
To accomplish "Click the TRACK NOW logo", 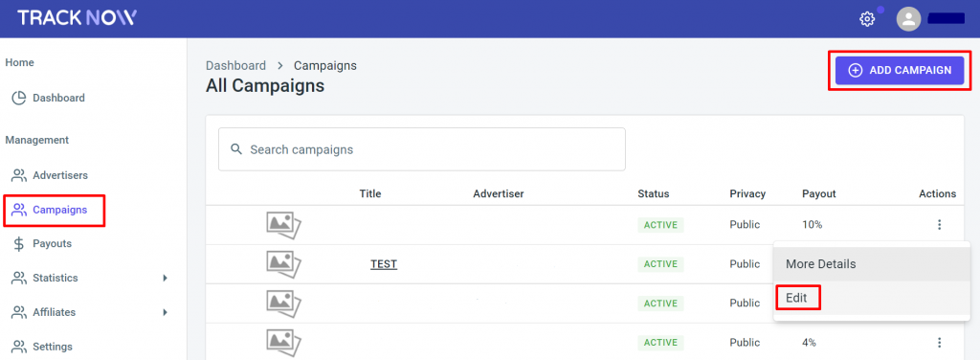I will pyautogui.click(x=77, y=17).
